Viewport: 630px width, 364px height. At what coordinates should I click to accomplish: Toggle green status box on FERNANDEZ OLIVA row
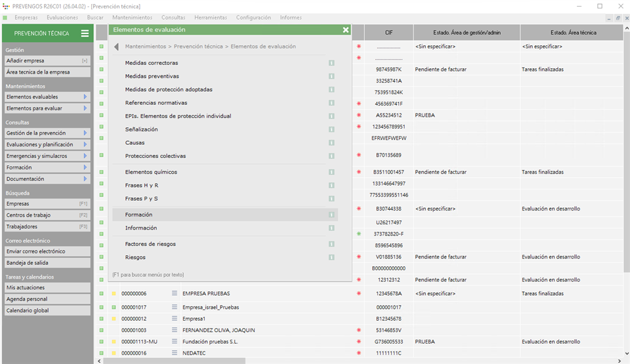point(102,330)
